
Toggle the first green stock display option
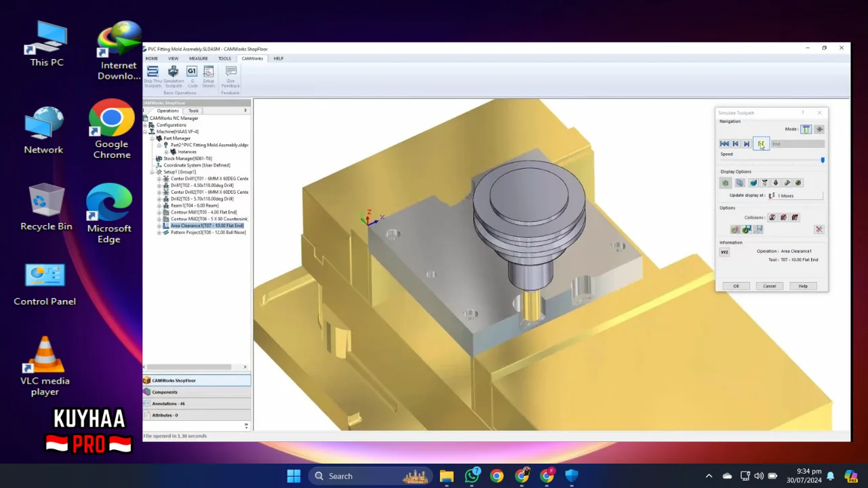726,183
